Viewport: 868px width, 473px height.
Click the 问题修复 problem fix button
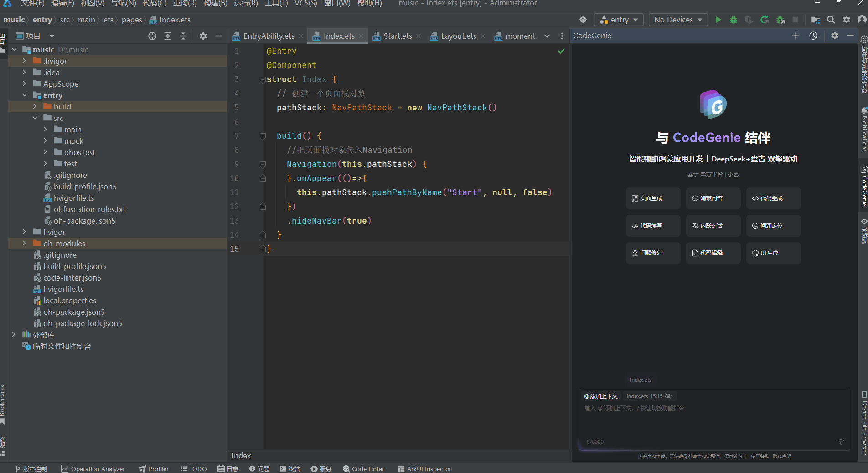click(653, 253)
